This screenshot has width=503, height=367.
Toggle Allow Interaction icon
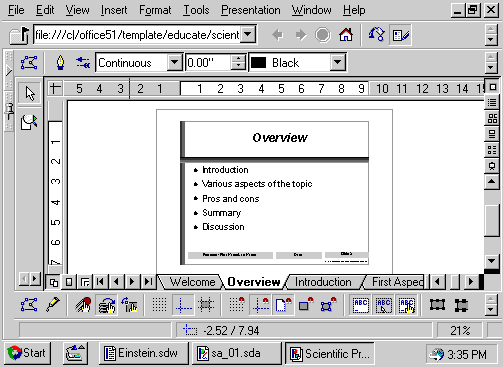(106, 305)
